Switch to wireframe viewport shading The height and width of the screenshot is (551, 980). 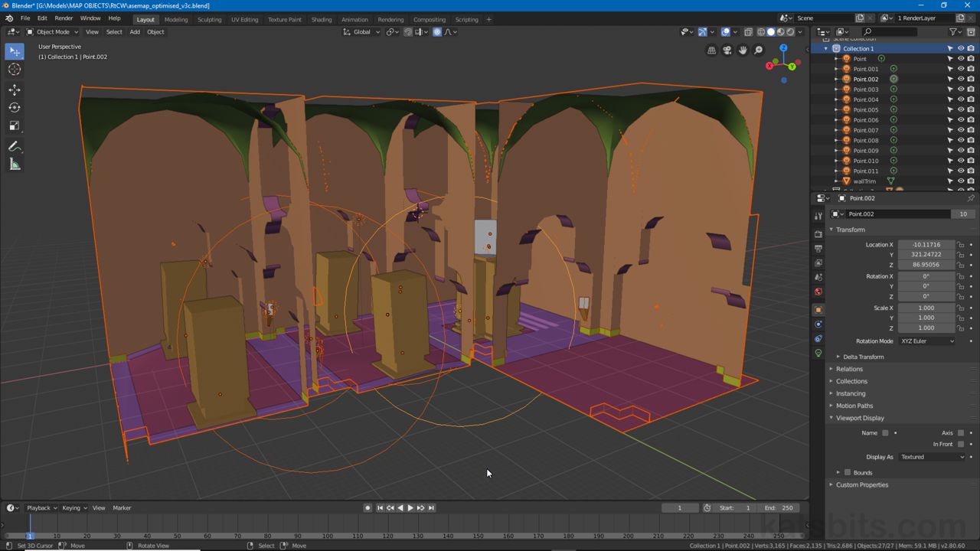tap(761, 32)
